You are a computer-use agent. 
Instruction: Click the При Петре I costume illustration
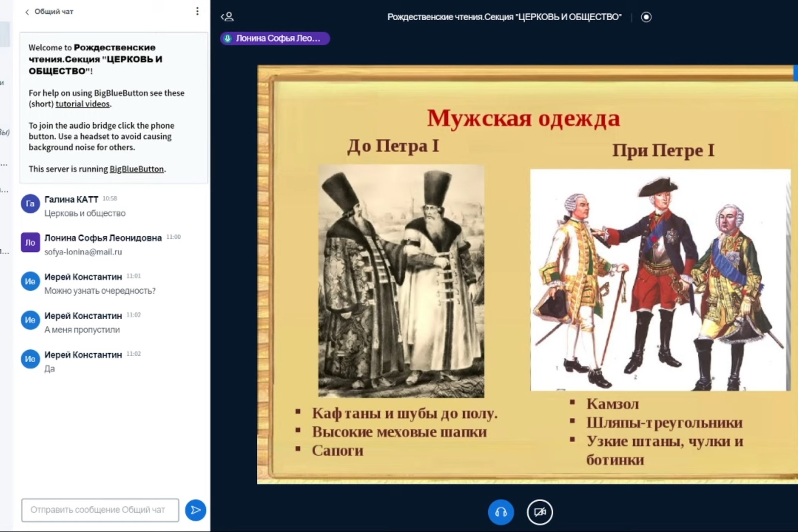[660, 280]
